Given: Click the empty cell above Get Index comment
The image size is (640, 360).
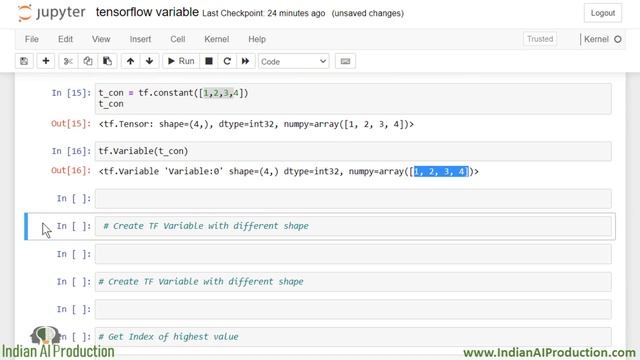Looking at the screenshot, I should pos(353,309).
